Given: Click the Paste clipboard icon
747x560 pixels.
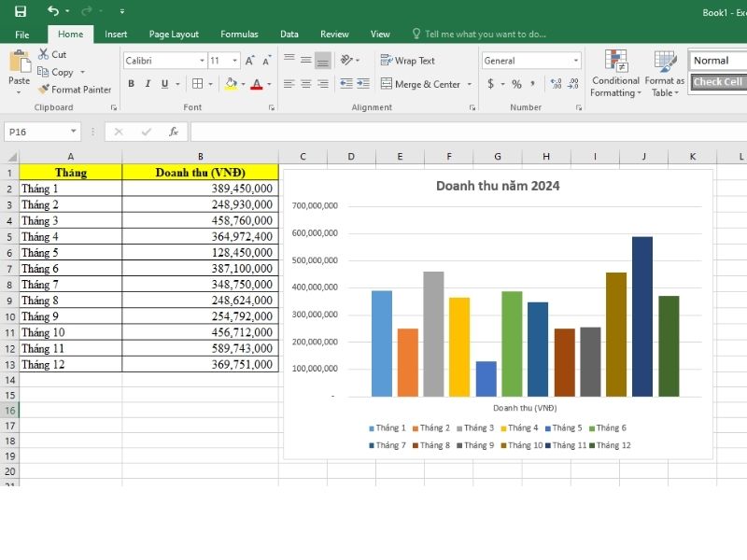Looking at the screenshot, I should [x=19, y=63].
